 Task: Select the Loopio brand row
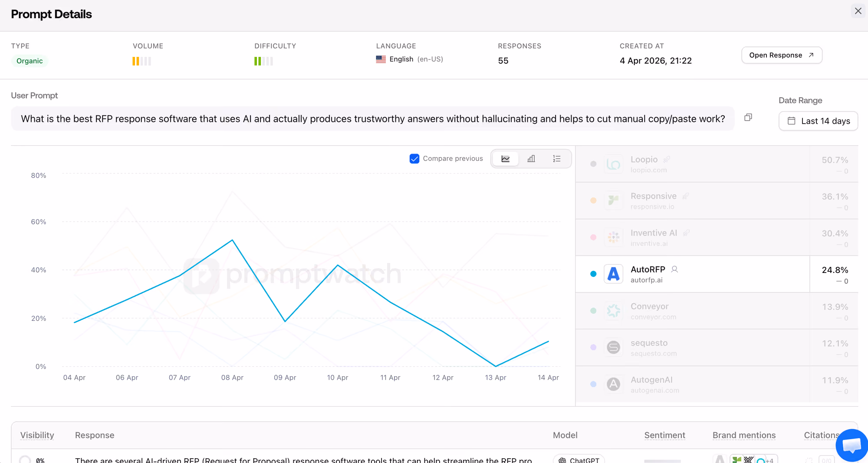pos(717,164)
